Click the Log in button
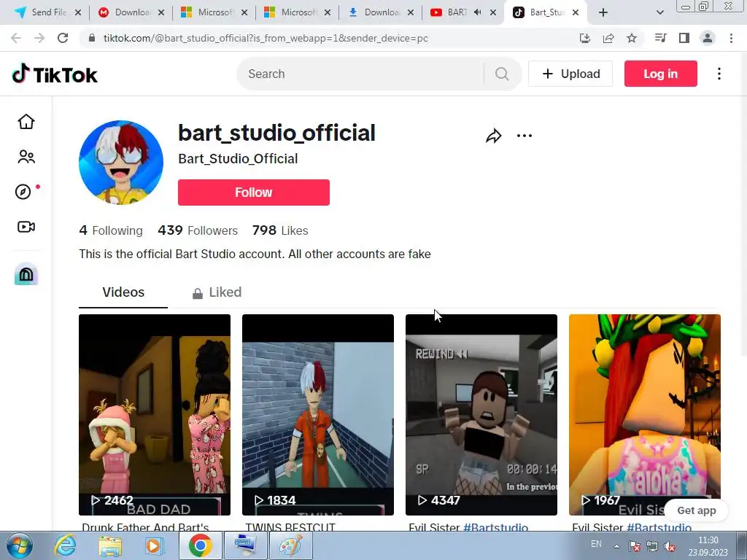This screenshot has height=560, width=747. pos(660,74)
